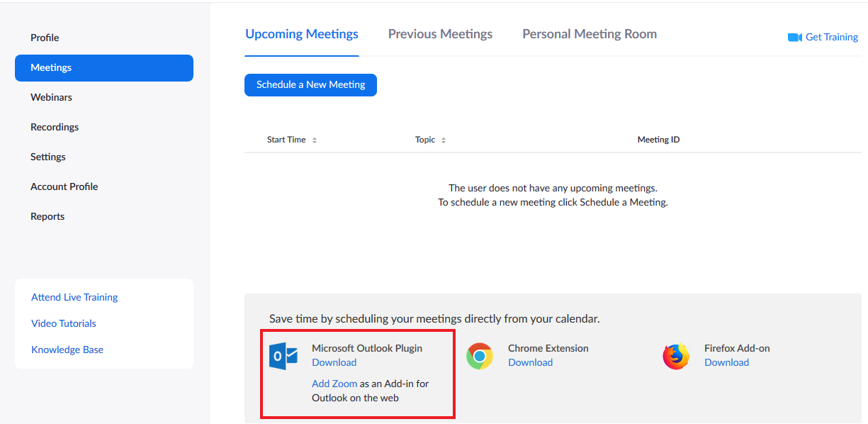The width and height of the screenshot is (868, 424).
Task: Go to Webinars in the sidebar
Action: (51, 97)
